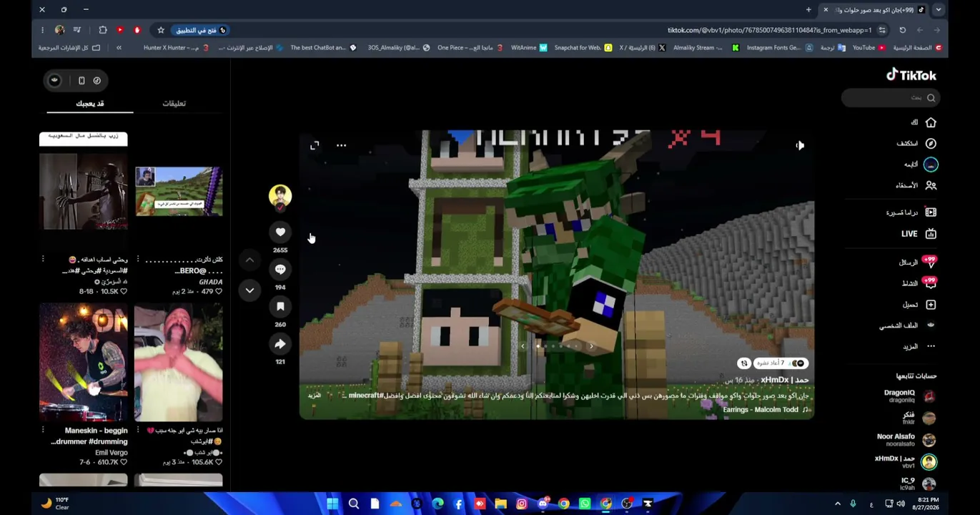Viewport: 980px width, 515px height.
Task: Expand the browser tab search dropdown
Action: tap(939, 10)
